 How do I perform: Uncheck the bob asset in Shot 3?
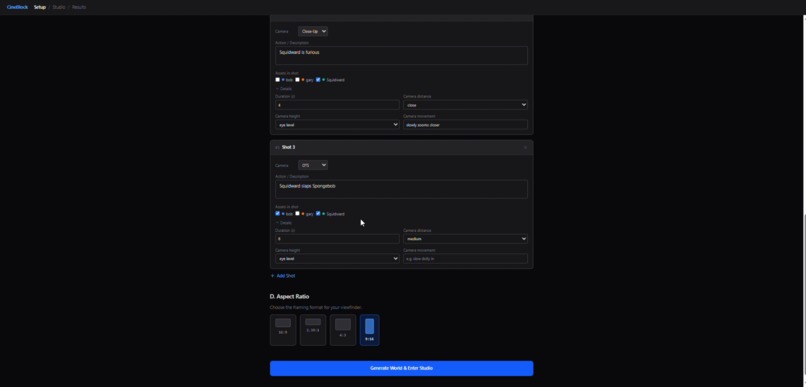pyautogui.click(x=278, y=213)
